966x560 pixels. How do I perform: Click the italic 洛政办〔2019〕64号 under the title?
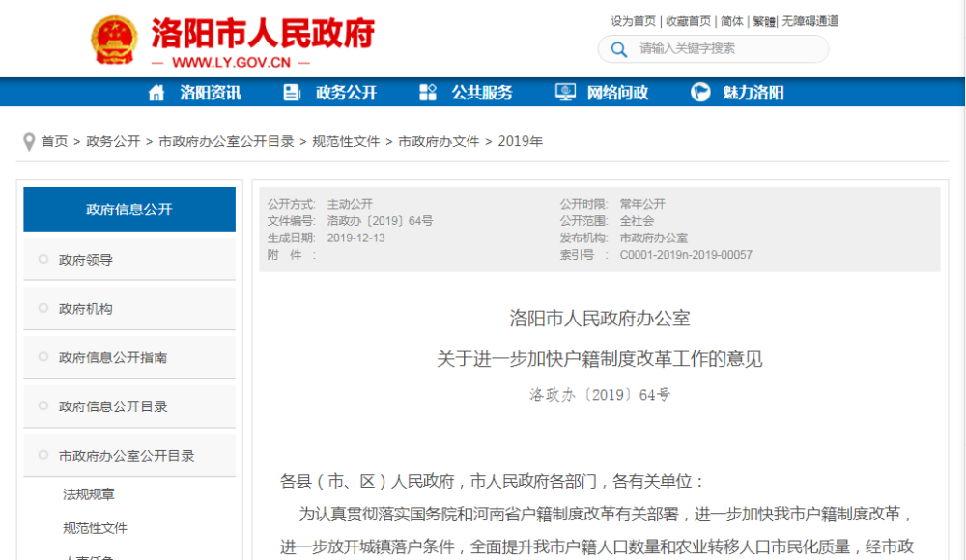pos(600,394)
